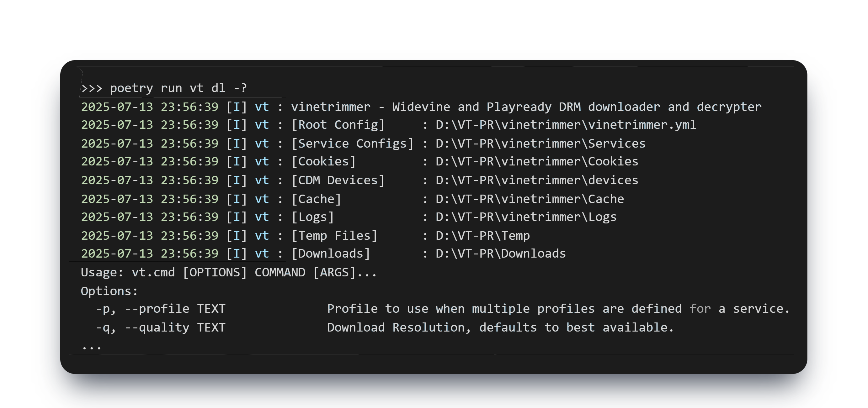Click the [Service Configs] label
This screenshot has height=408, width=868.
352,144
